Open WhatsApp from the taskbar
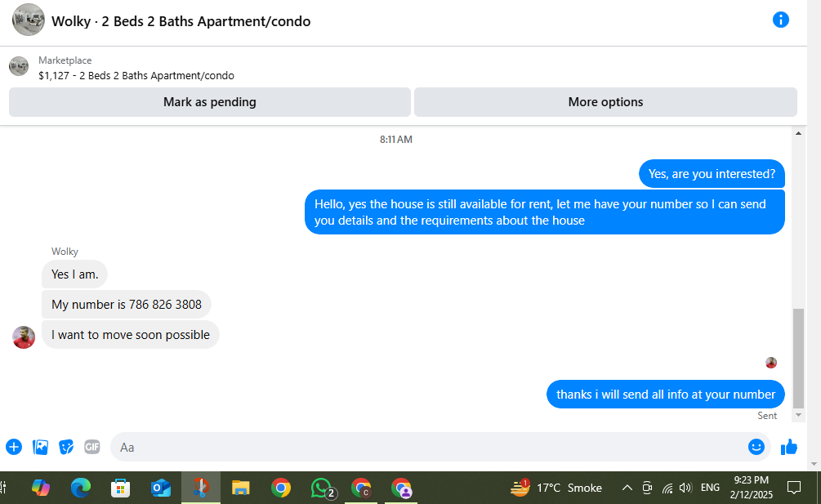 coord(322,488)
